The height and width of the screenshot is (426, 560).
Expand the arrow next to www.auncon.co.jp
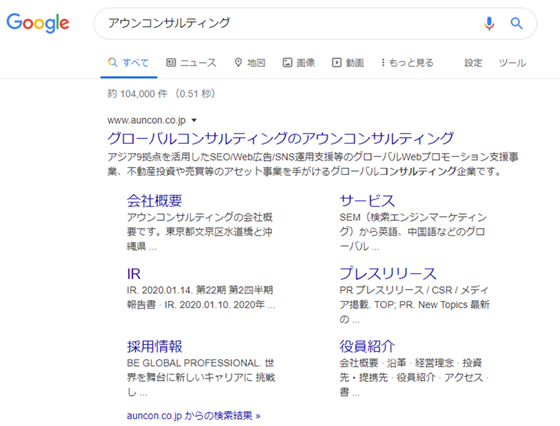tap(194, 120)
